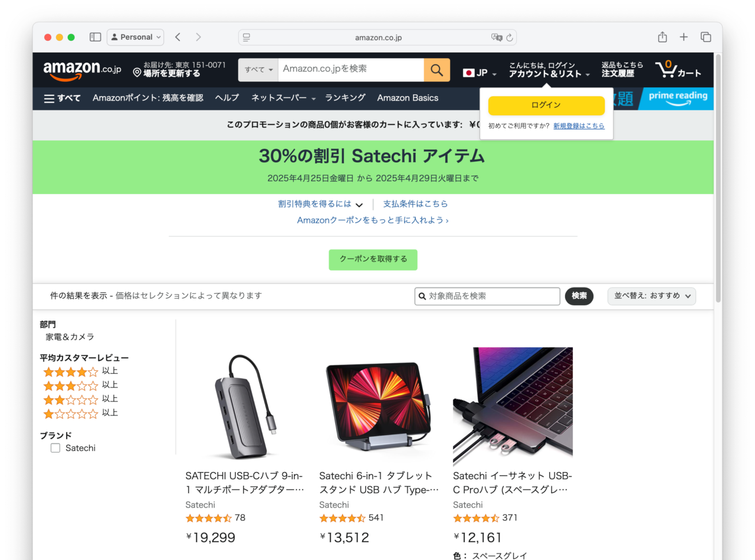
Task: Click the 対象商品を検索 input field
Action: point(487,296)
